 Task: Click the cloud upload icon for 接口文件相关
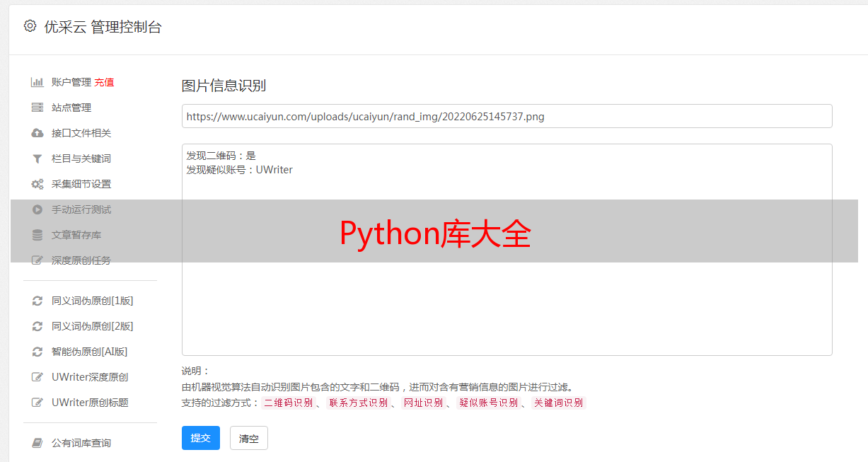click(x=37, y=133)
